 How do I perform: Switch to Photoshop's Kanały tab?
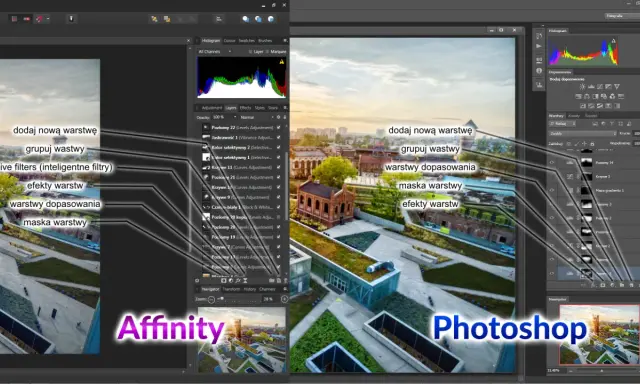point(574,116)
